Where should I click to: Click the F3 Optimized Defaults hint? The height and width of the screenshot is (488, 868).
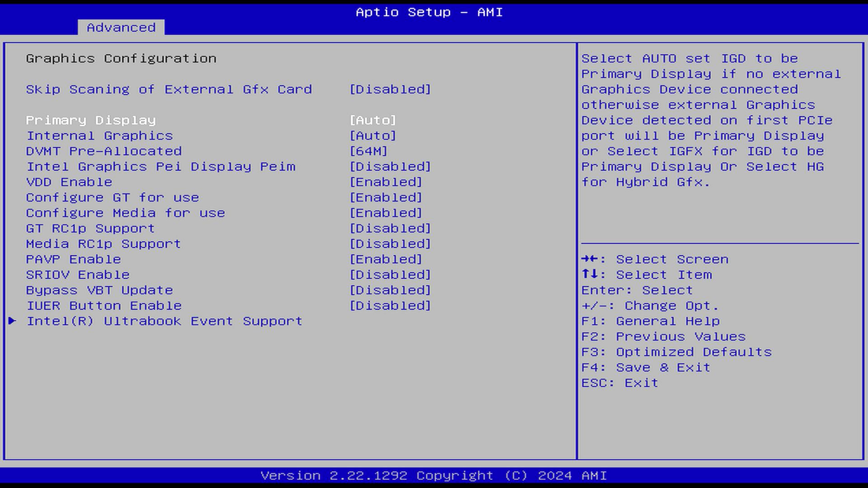(676, 351)
